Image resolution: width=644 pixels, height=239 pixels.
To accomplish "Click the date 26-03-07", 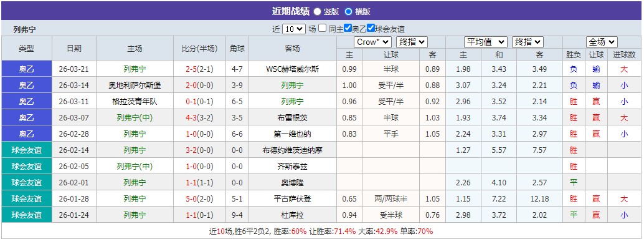I will pos(74,118).
